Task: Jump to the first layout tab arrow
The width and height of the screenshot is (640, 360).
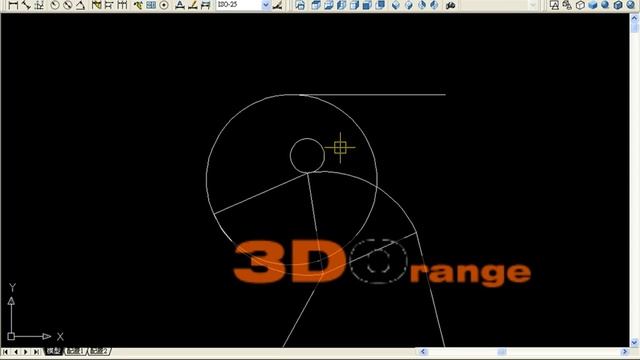Action: pyautogui.click(x=6, y=351)
